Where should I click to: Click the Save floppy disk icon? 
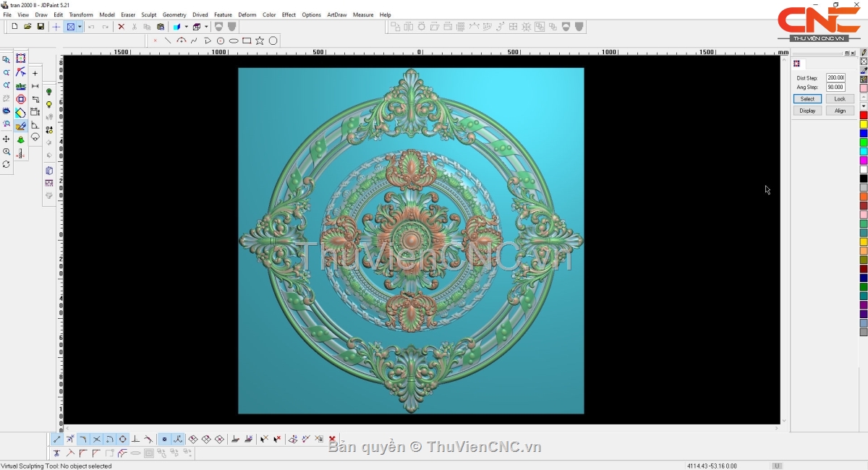click(x=41, y=27)
